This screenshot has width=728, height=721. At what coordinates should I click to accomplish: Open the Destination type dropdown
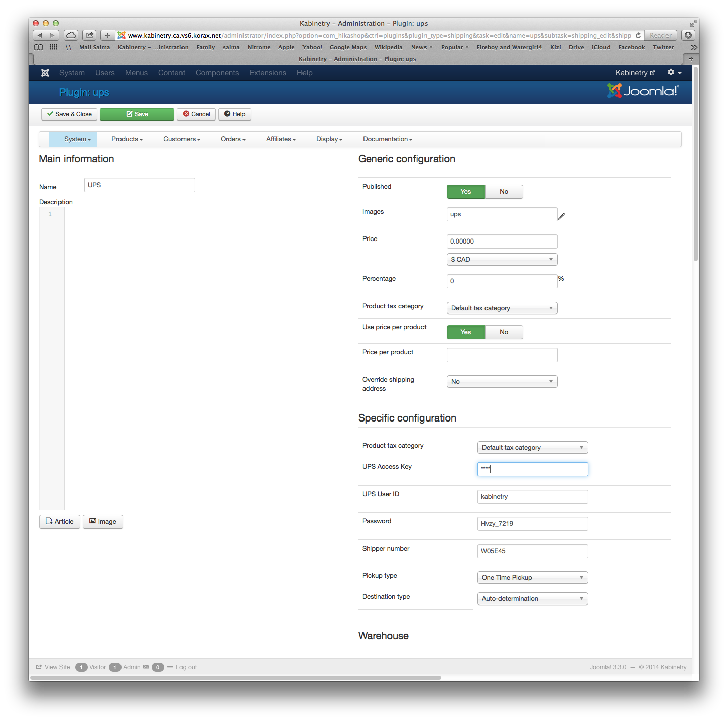pyautogui.click(x=533, y=599)
